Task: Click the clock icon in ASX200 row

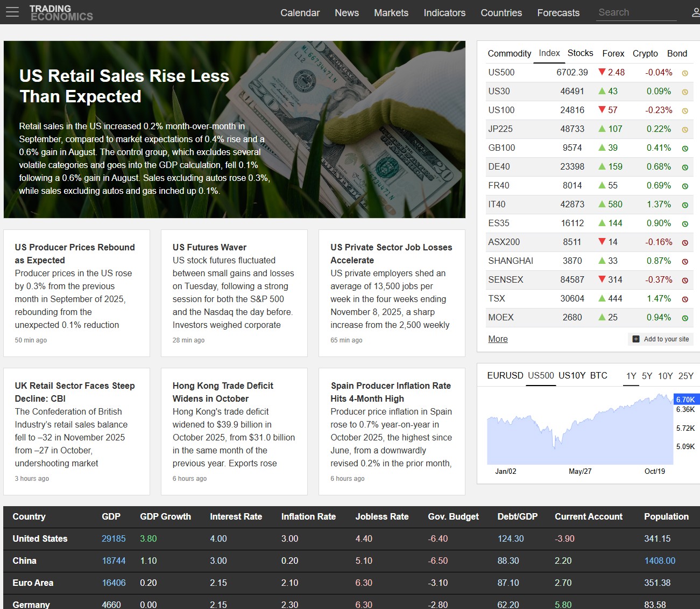Action: pyautogui.click(x=685, y=243)
